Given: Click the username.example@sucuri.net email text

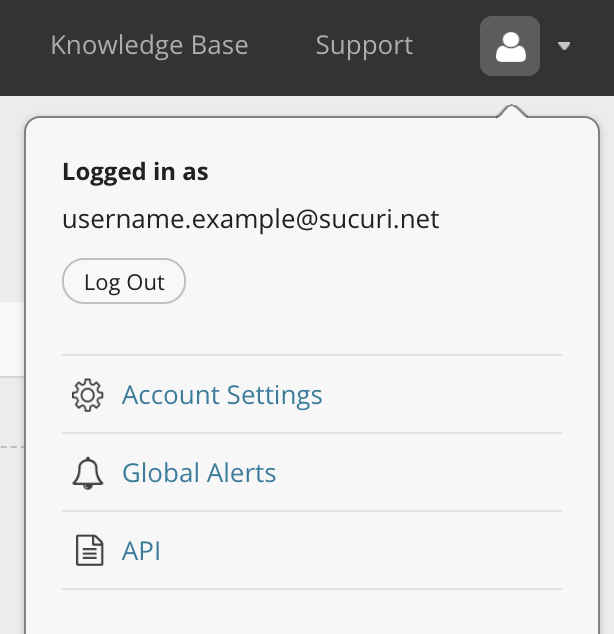Looking at the screenshot, I should 251,220.
